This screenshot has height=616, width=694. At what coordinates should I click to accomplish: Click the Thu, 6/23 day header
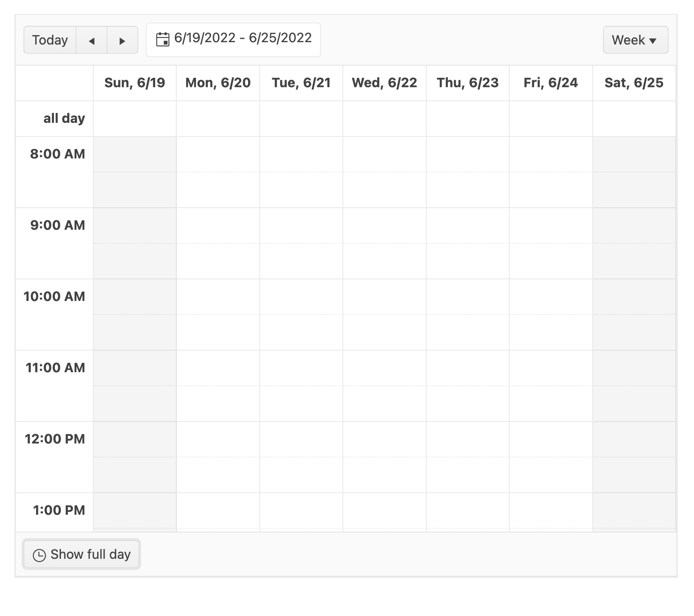(468, 83)
